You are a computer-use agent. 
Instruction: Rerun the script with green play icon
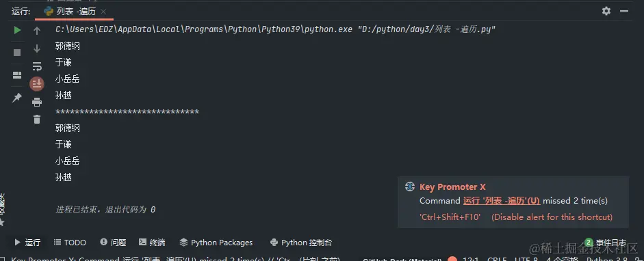click(17, 30)
